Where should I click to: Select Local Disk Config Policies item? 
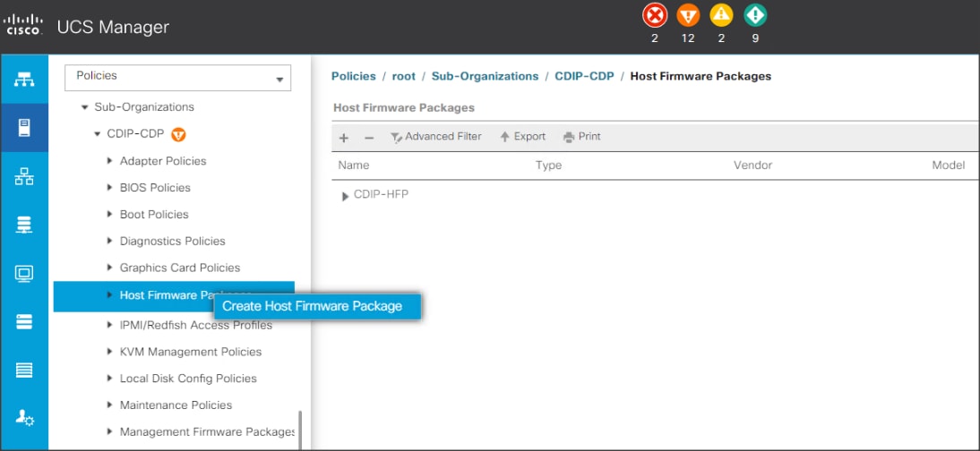point(188,379)
